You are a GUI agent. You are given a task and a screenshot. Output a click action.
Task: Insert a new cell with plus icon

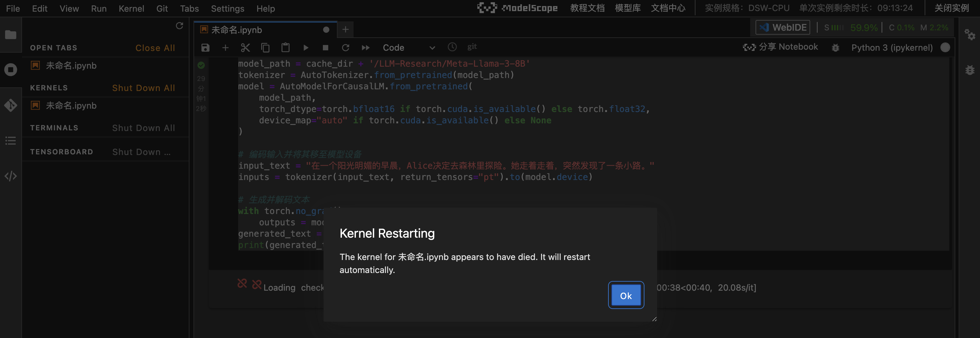[x=225, y=48]
